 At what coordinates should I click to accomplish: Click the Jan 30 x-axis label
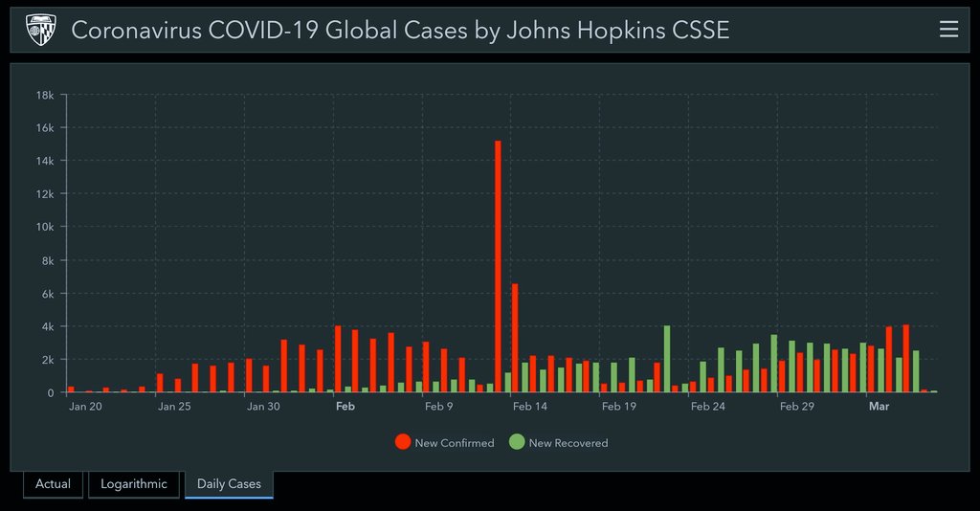[263, 406]
